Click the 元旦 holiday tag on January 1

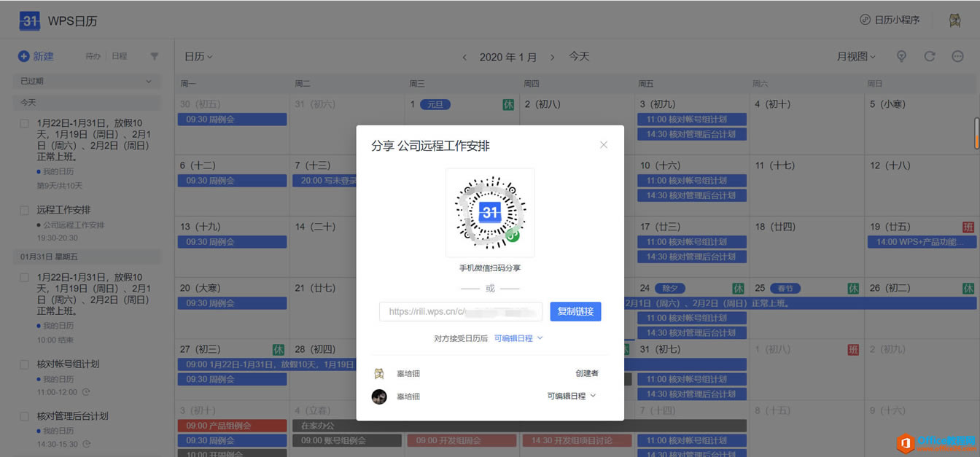tap(435, 104)
